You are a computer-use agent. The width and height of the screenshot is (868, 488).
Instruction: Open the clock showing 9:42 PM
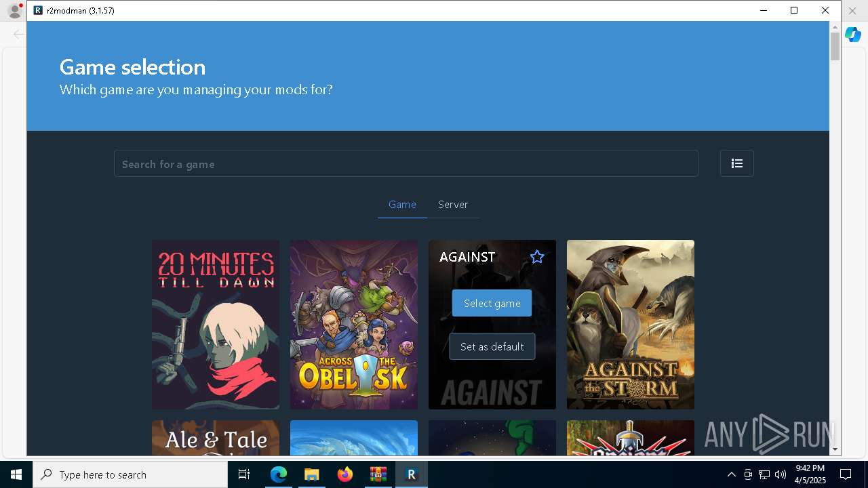[810, 474]
